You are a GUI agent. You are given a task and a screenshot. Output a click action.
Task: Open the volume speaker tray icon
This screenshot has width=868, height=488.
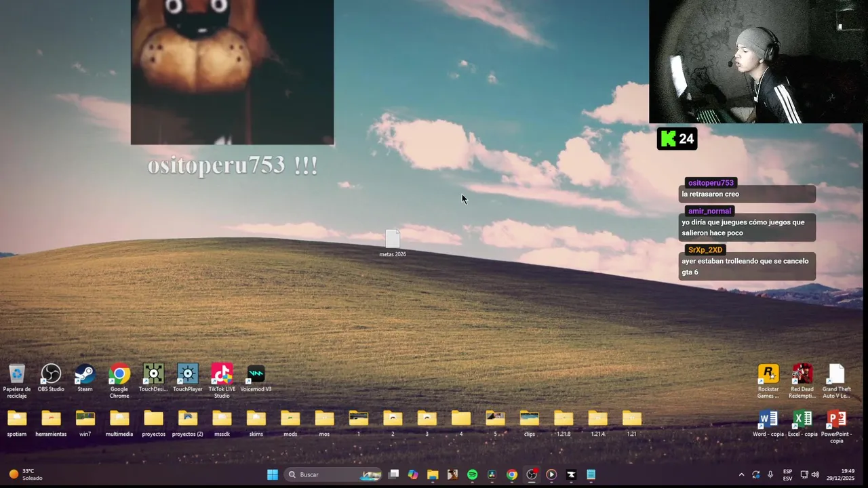(x=815, y=474)
